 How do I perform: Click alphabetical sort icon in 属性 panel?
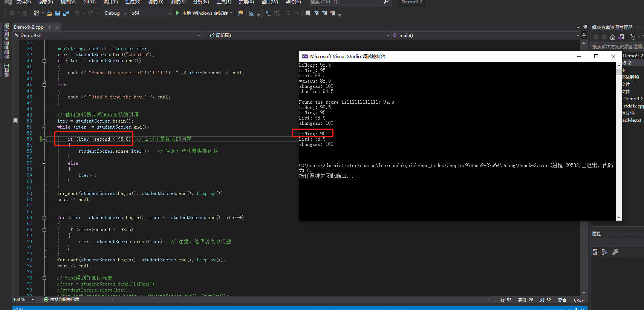point(604,252)
